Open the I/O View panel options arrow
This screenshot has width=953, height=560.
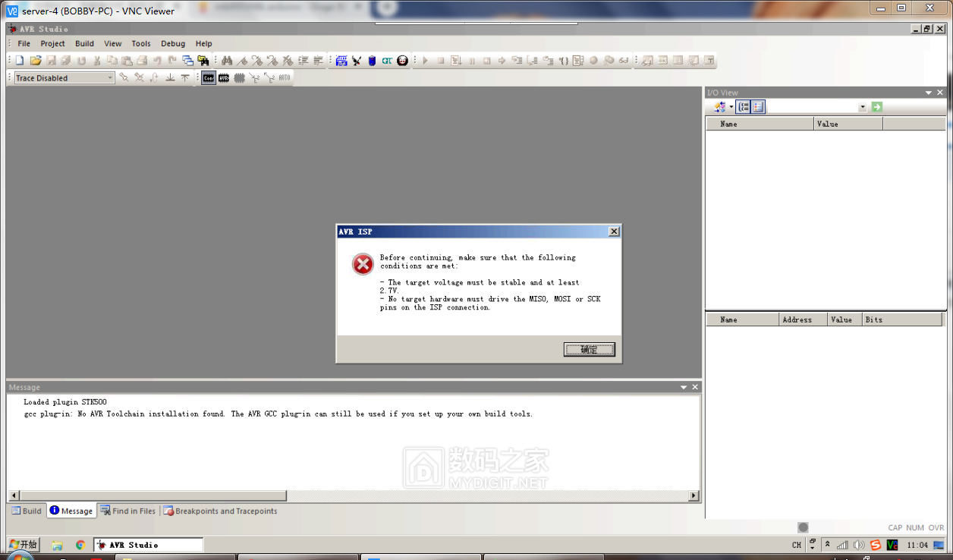[929, 93]
